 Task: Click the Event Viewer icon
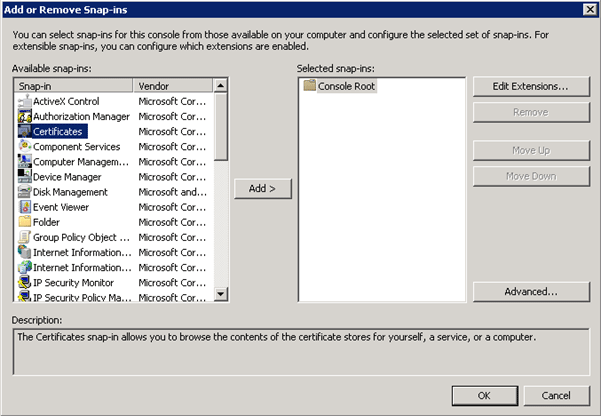coord(25,207)
